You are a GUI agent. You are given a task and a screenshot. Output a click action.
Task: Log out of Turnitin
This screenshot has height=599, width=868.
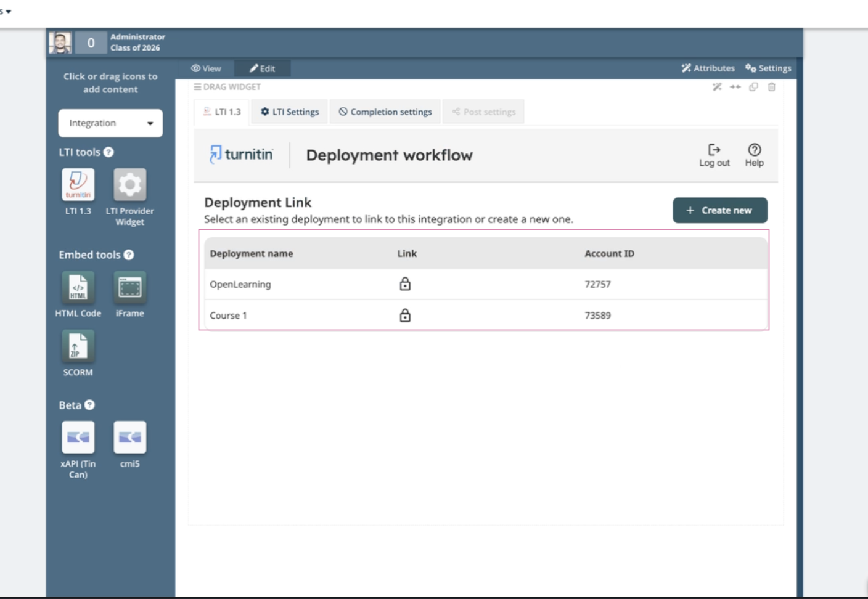tap(714, 155)
